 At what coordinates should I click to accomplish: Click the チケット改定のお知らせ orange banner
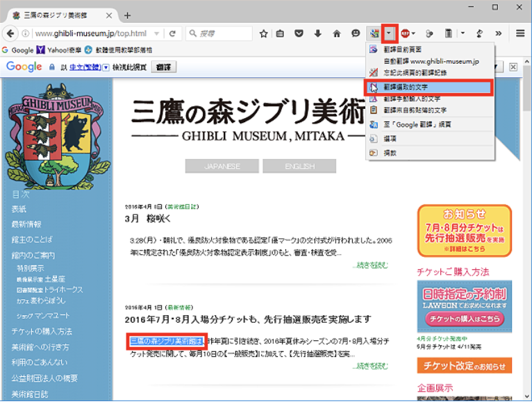click(x=465, y=366)
